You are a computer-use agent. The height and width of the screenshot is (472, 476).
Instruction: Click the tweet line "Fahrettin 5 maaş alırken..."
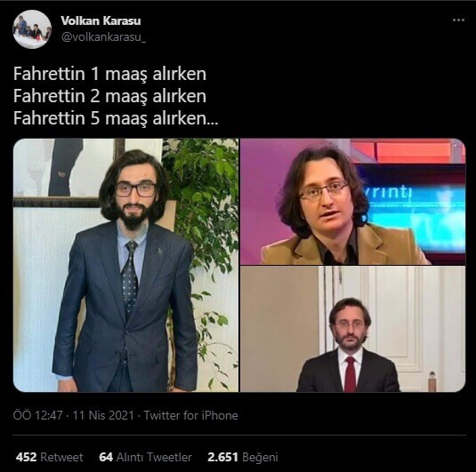pos(116,118)
